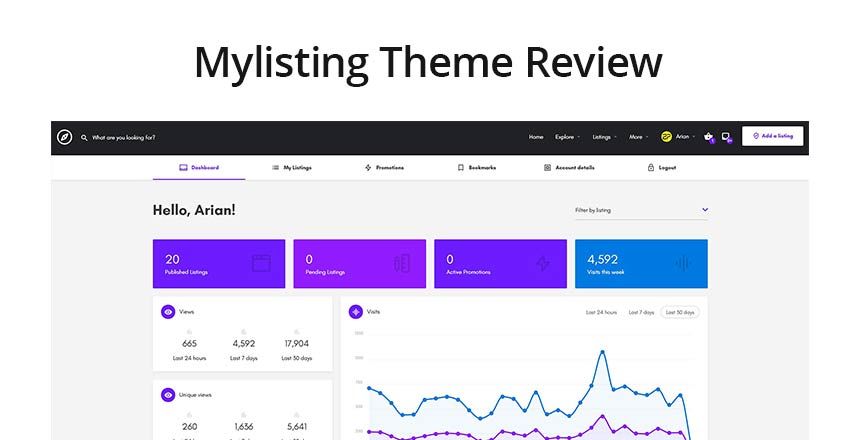Focus the 'What are you looking for?' search field
Viewport: 860px width, 440px height.
[123, 138]
